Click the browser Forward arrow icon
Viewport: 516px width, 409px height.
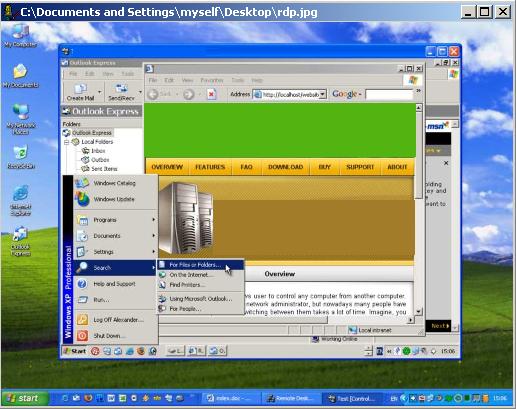pyautogui.click(x=188, y=94)
